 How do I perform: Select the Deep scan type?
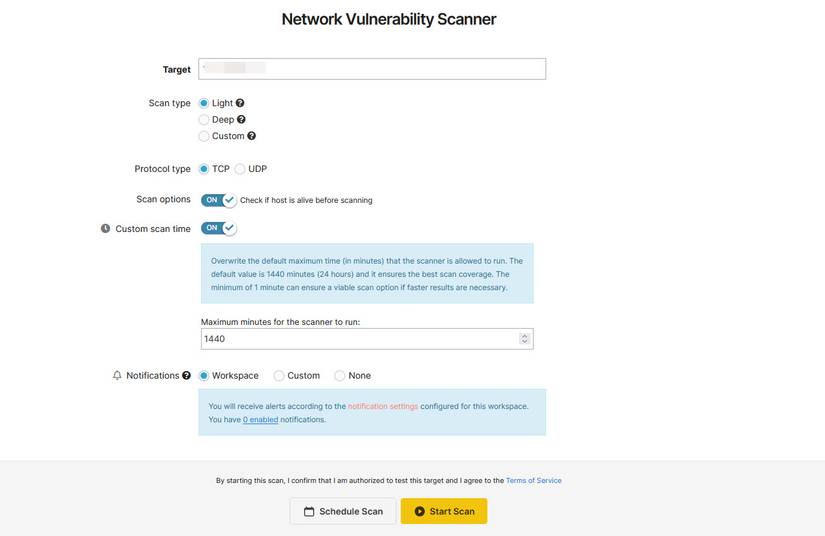coord(204,120)
